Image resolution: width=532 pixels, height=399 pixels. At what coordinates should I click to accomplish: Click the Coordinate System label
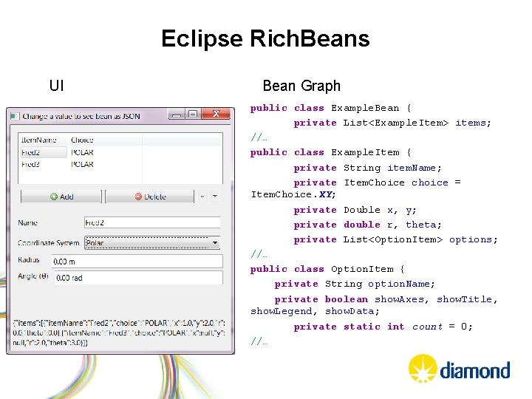tap(48, 243)
